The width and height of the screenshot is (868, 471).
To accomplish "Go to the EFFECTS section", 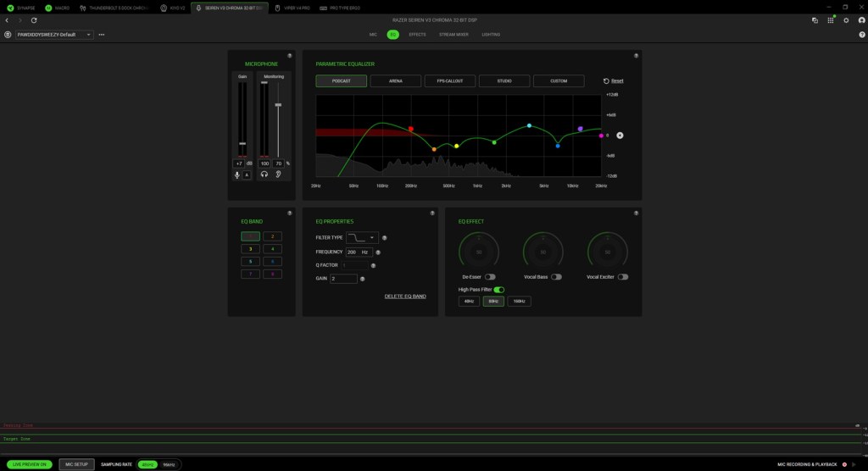I will click(417, 35).
